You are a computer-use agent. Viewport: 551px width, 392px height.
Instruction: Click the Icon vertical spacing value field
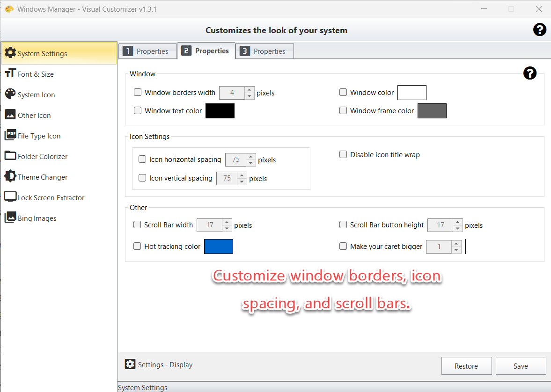227,178
